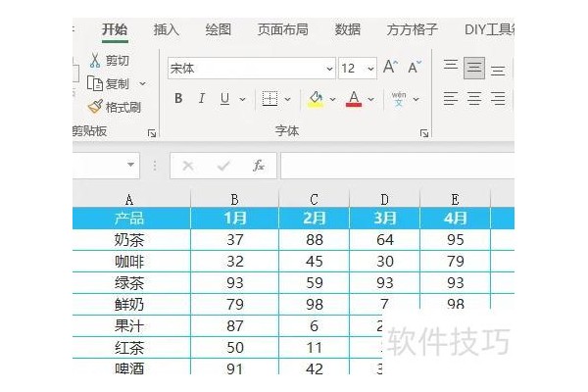Toggle Bold formatting
Image resolution: width=588 pixels, height=392 pixels.
pyautogui.click(x=178, y=99)
